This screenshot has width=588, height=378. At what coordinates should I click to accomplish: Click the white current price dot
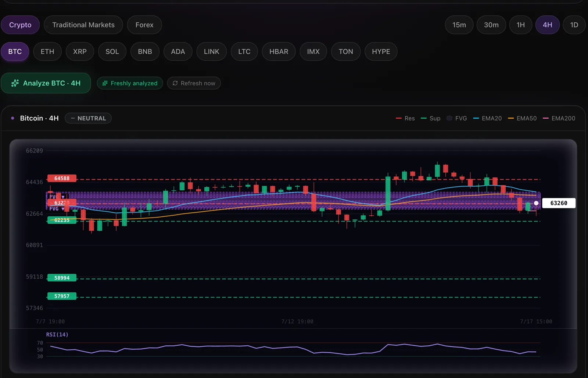536,203
